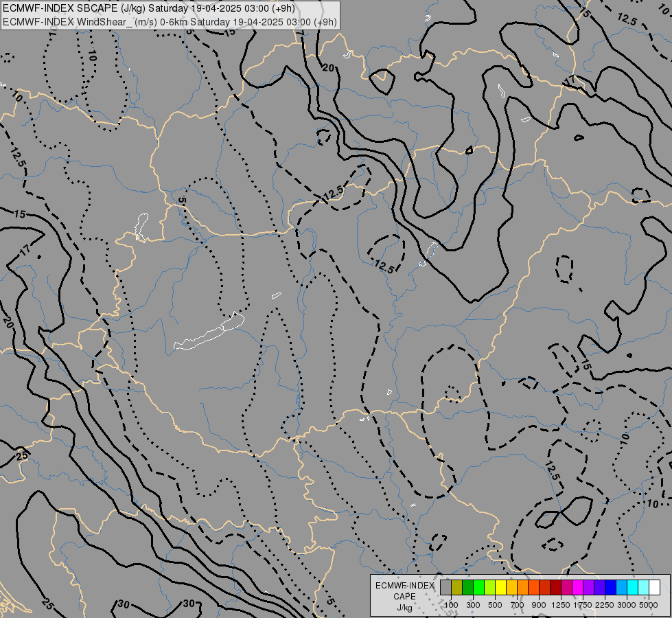The image size is (672, 618).
Task: Click the golden amber legend swatch
Action: coord(511,588)
